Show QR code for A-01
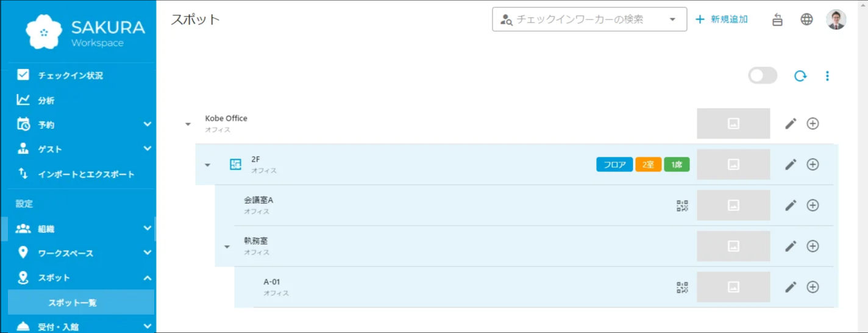This screenshot has width=868, height=333. pos(682,287)
